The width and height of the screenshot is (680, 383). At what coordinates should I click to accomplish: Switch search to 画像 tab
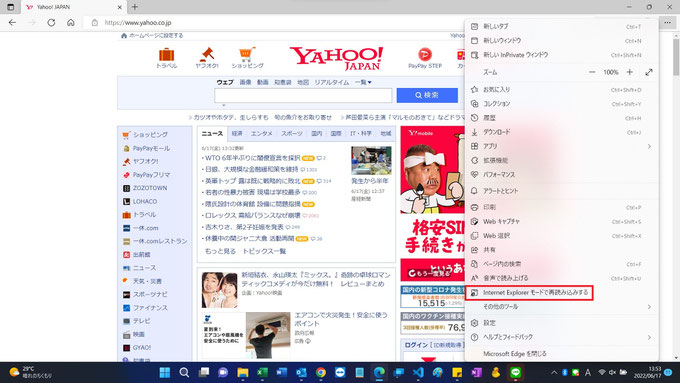pyautogui.click(x=245, y=82)
